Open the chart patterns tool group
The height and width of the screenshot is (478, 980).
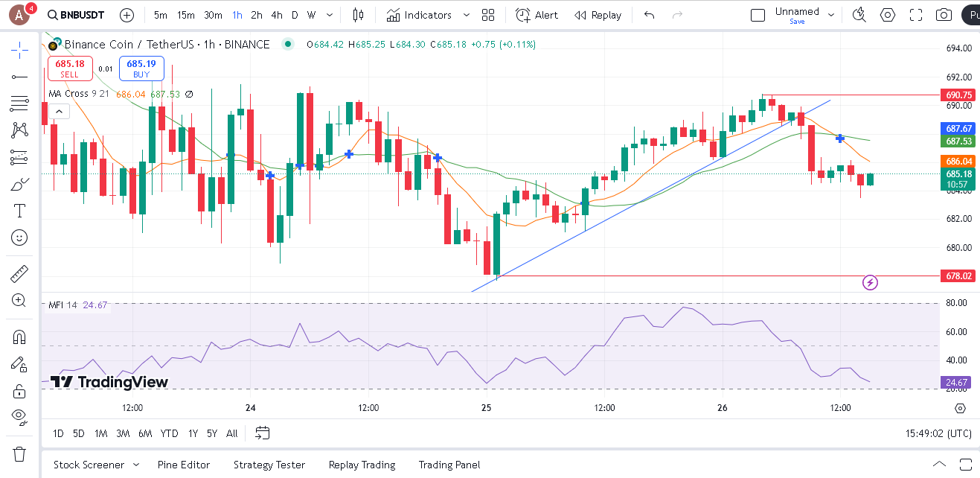click(19, 130)
